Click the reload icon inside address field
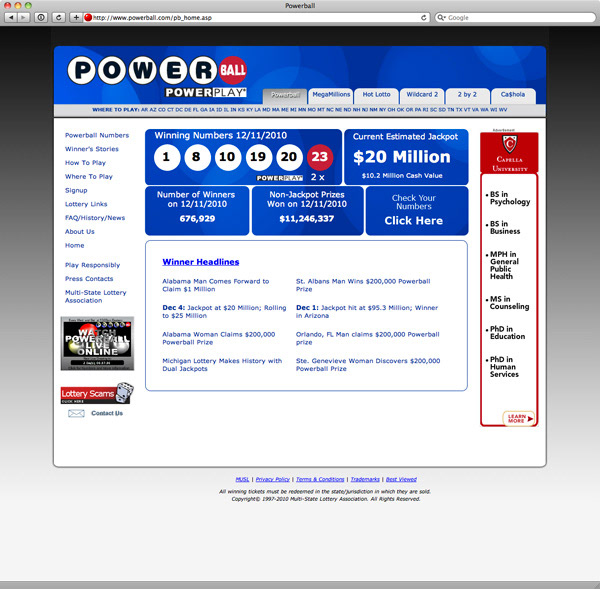Screen dimensions: 600x589 point(423,18)
